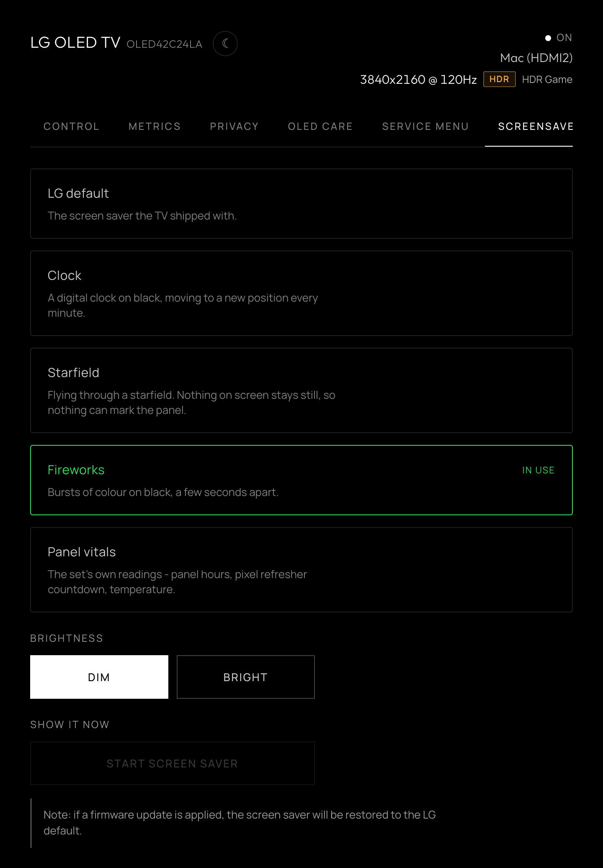
Task: Click the Show It Now heading
Action: [x=70, y=724]
